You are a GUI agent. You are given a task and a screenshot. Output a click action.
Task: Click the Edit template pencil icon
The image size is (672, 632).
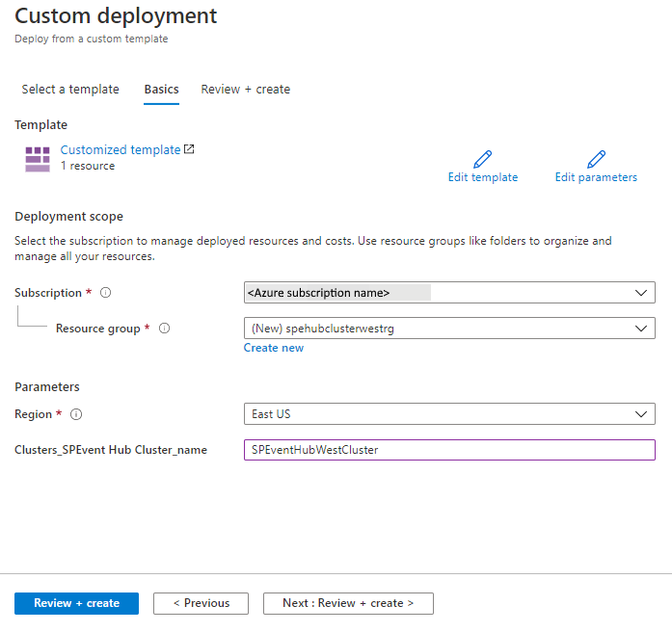(483, 159)
